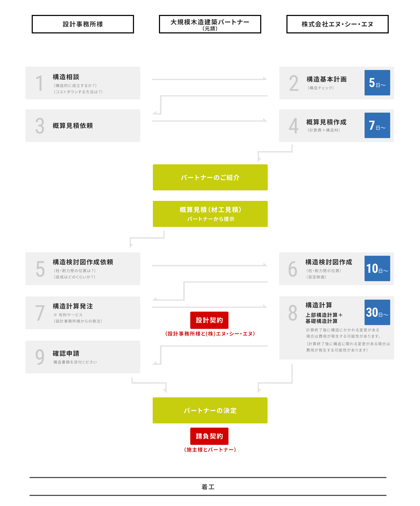This screenshot has height=506, width=420.
Task: Click the green パートナーの決定 box
Action: (x=210, y=410)
